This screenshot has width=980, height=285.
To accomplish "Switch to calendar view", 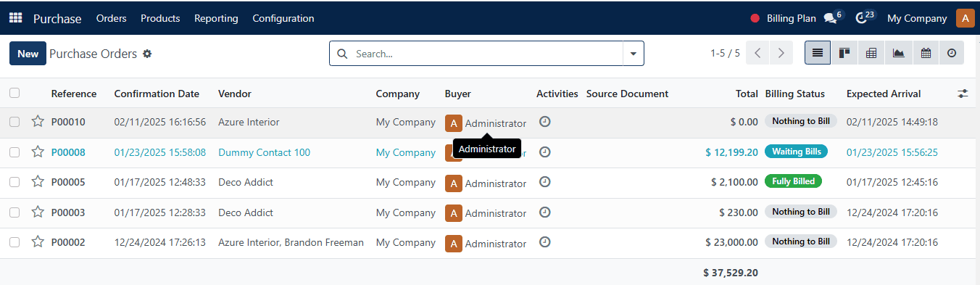I will (x=925, y=53).
